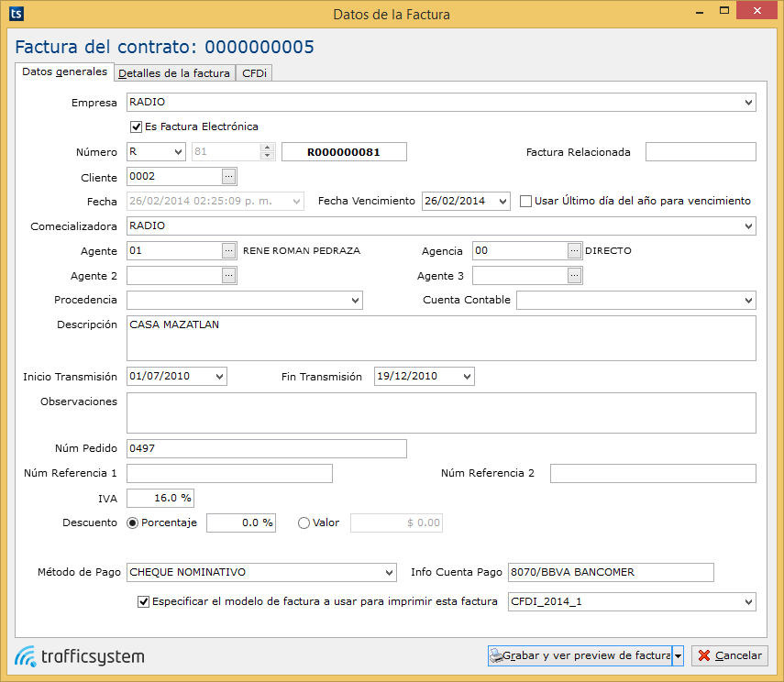Enable Usar Último día del año checkbox

pos(525,201)
